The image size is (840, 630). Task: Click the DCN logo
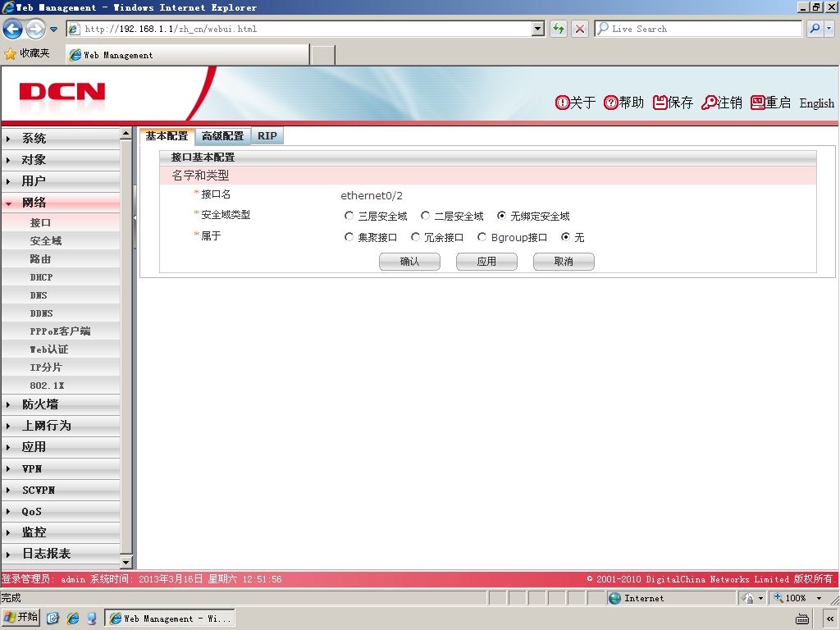click(x=62, y=92)
